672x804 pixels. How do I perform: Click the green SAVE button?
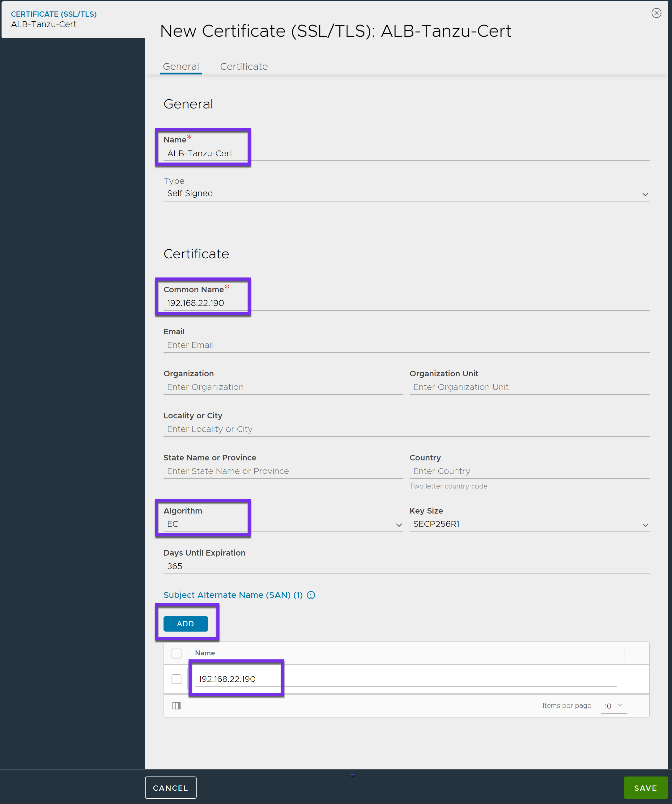pyautogui.click(x=645, y=788)
